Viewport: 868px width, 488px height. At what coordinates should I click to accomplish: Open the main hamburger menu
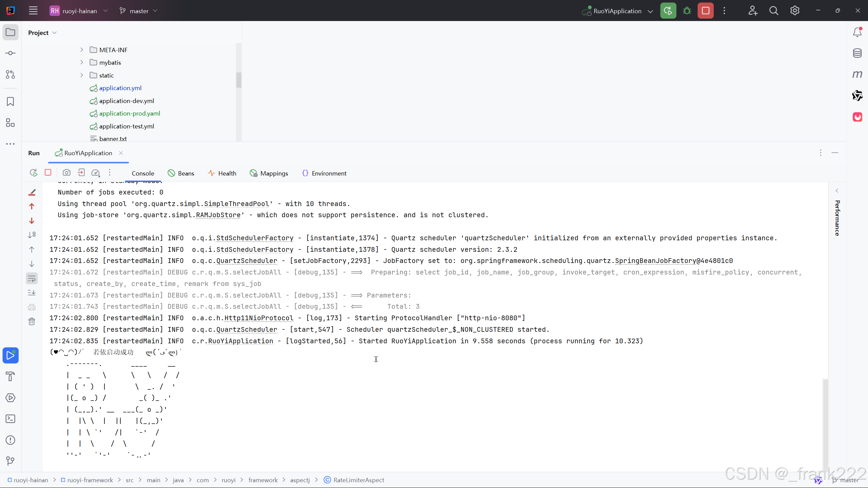coord(33,11)
